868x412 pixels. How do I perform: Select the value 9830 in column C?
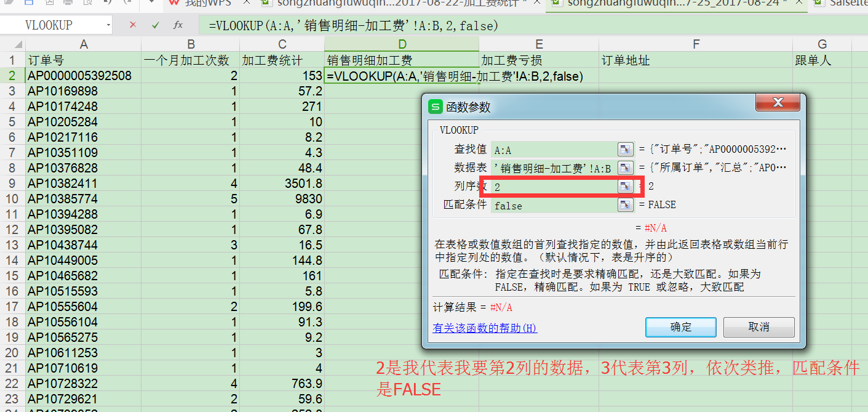tap(282, 199)
